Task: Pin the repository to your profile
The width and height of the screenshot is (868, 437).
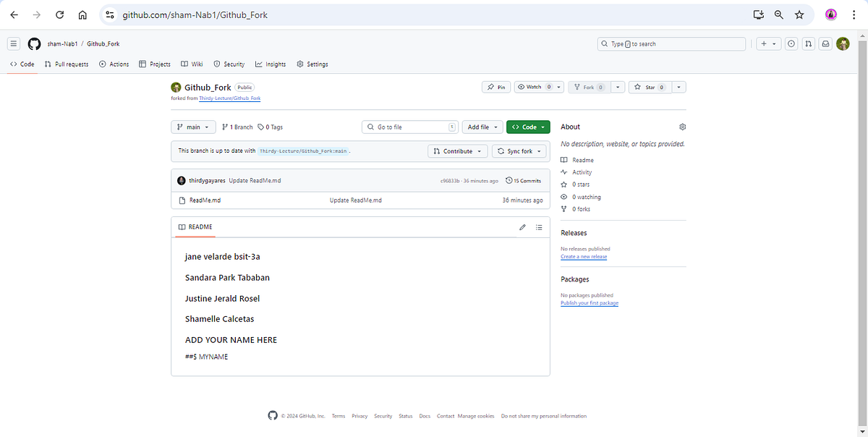Action: point(496,86)
